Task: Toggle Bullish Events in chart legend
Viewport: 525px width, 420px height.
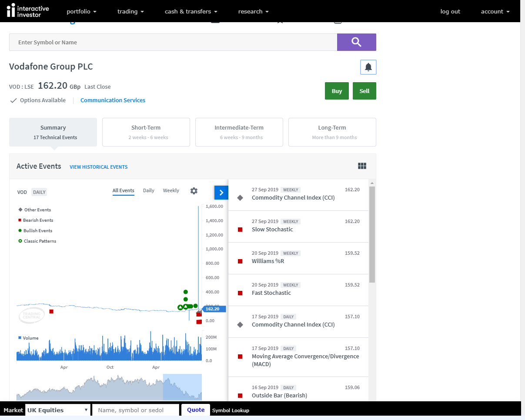Action: tap(37, 230)
